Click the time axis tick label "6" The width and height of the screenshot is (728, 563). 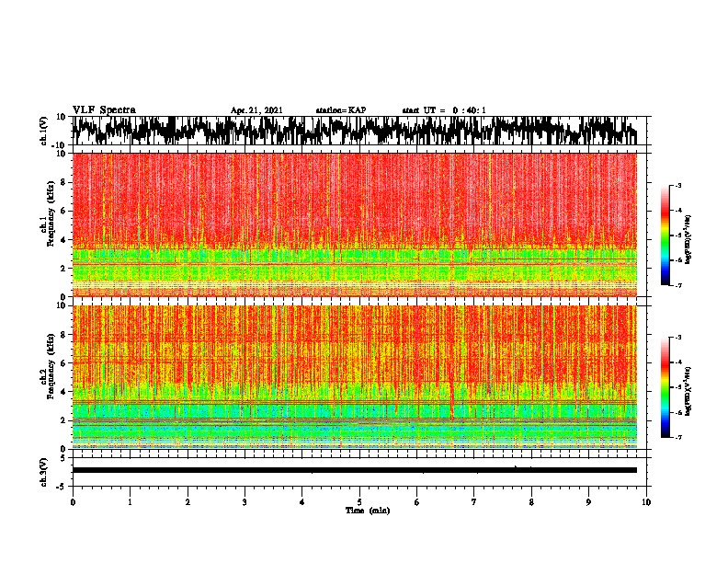click(x=417, y=502)
